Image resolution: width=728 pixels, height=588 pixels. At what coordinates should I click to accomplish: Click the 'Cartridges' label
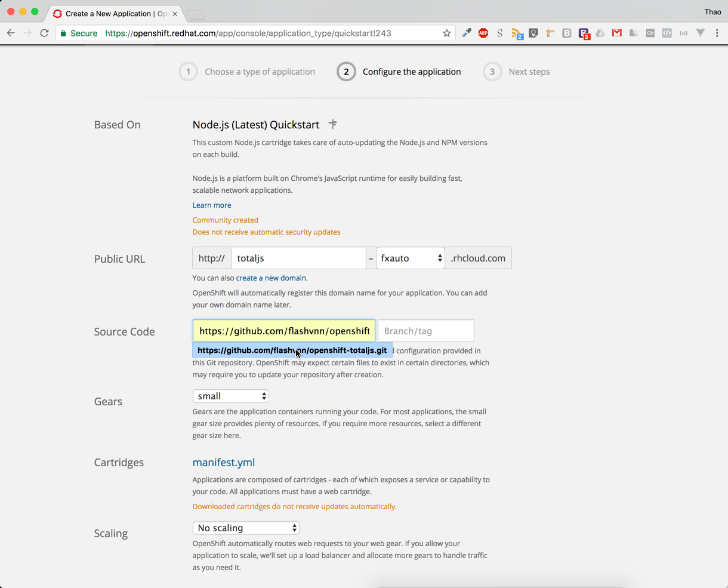119,463
